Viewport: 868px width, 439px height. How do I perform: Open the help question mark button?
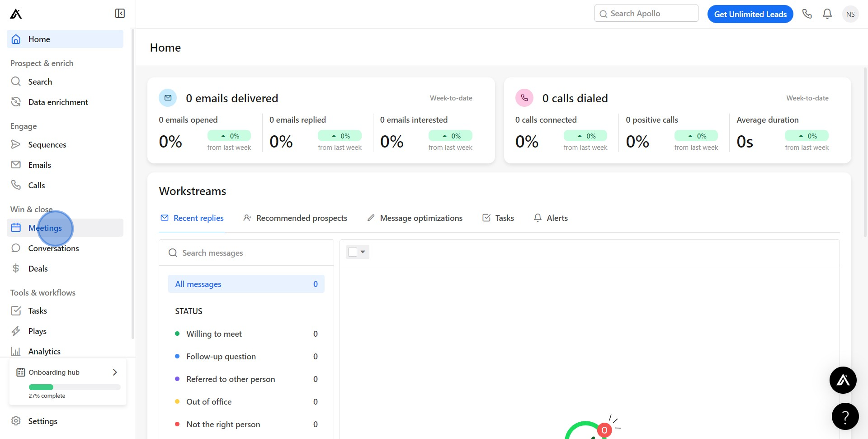(x=845, y=416)
